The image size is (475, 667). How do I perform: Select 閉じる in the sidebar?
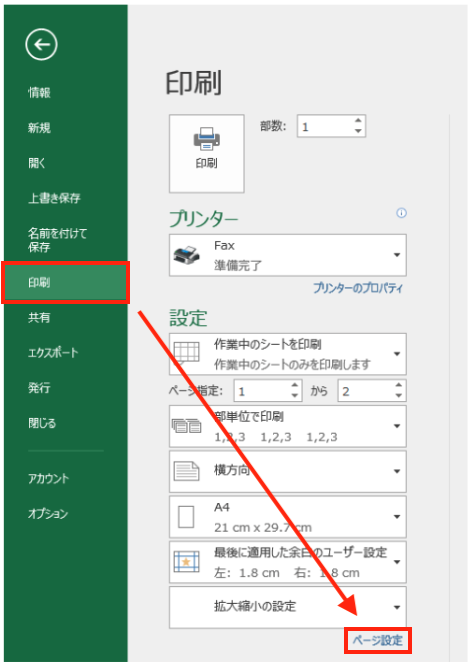coord(42,423)
